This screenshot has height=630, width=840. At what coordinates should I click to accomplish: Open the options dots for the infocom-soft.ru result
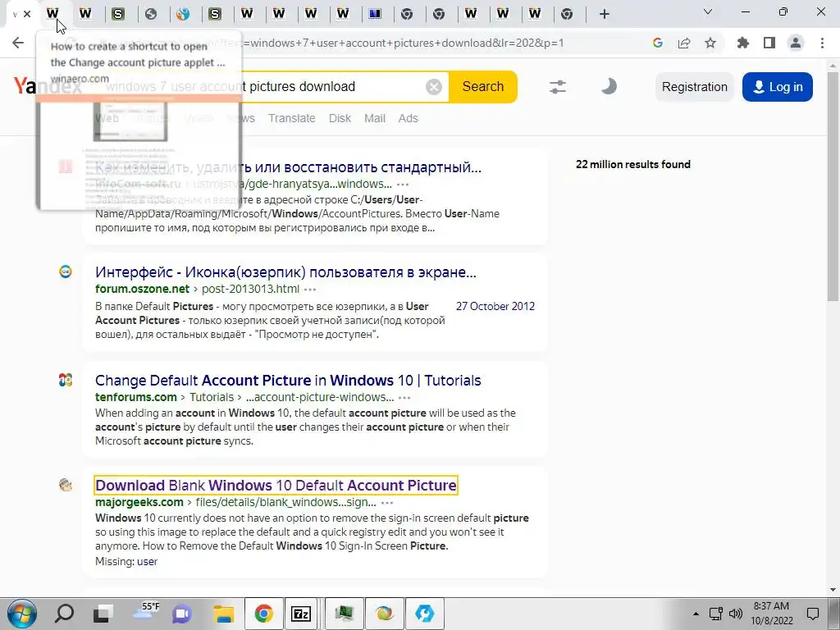(x=403, y=185)
